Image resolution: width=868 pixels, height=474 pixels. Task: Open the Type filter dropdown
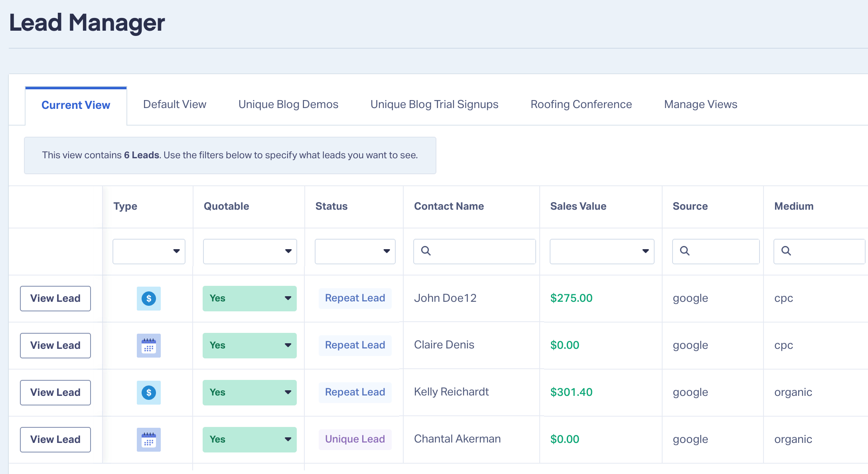(149, 251)
